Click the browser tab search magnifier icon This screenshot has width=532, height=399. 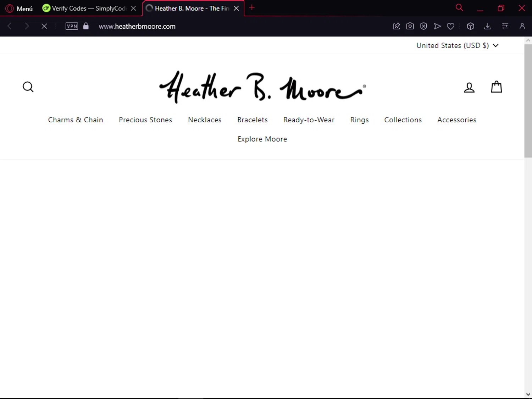click(459, 7)
